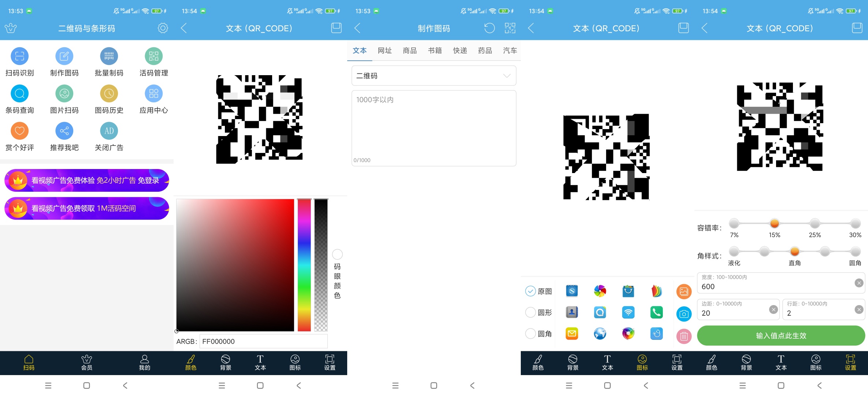
Task: Click the rainbow hue strip
Action: [x=304, y=265]
